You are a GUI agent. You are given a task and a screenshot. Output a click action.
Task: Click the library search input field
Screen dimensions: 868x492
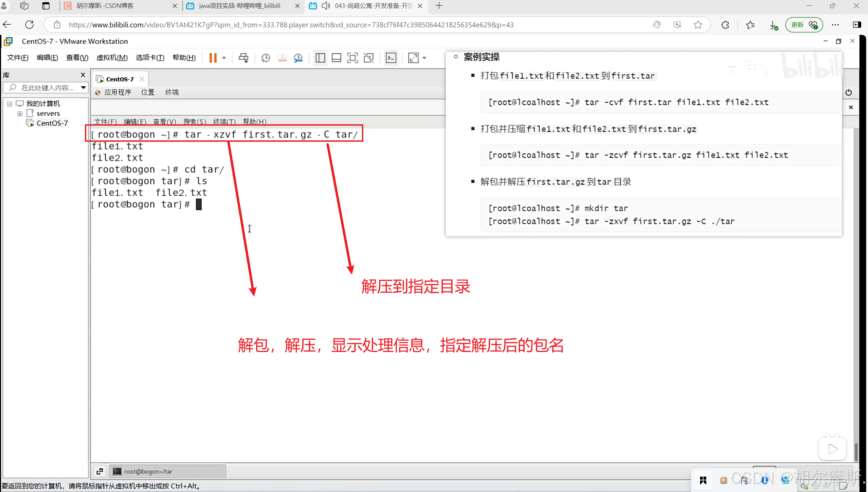pos(47,88)
